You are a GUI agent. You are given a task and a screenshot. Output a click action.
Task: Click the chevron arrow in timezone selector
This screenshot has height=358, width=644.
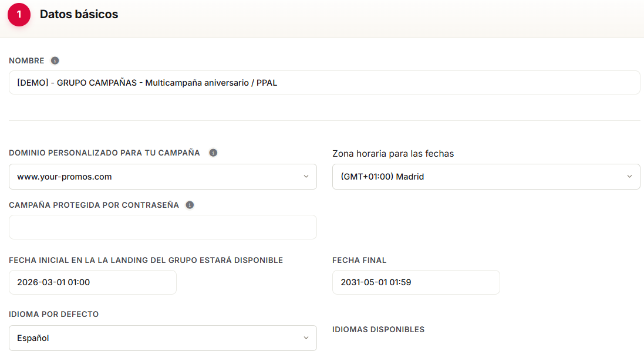point(629,177)
